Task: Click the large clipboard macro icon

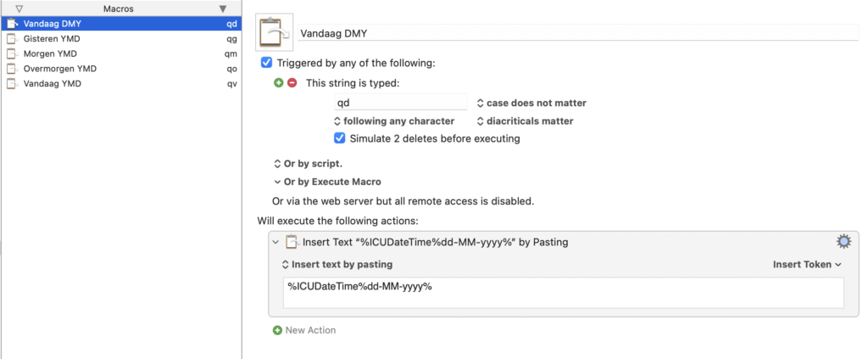Action: tap(274, 34)
